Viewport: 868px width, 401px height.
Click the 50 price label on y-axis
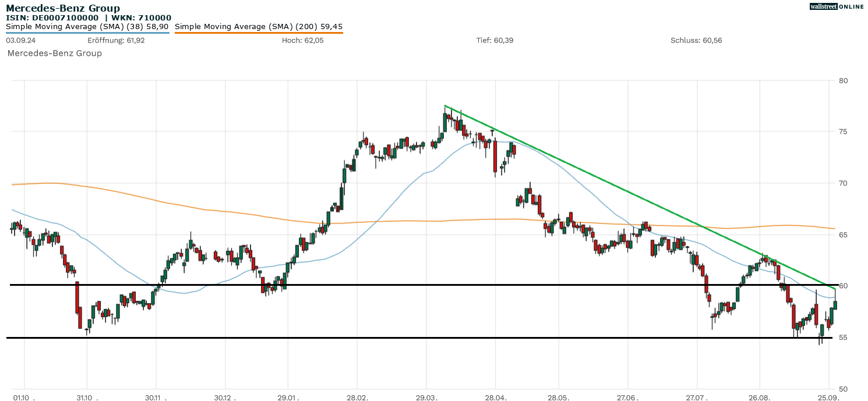coord(843,389)
